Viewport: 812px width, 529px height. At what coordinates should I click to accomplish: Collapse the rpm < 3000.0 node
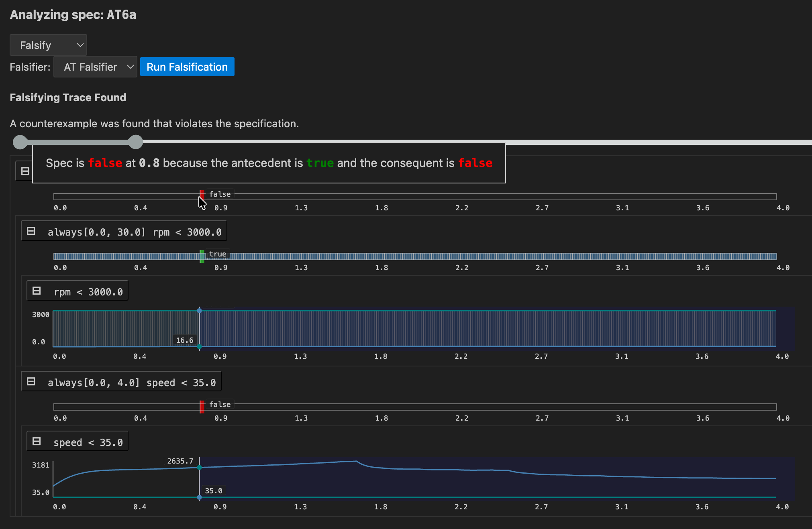pyautogui.click(x=37, y=291)
